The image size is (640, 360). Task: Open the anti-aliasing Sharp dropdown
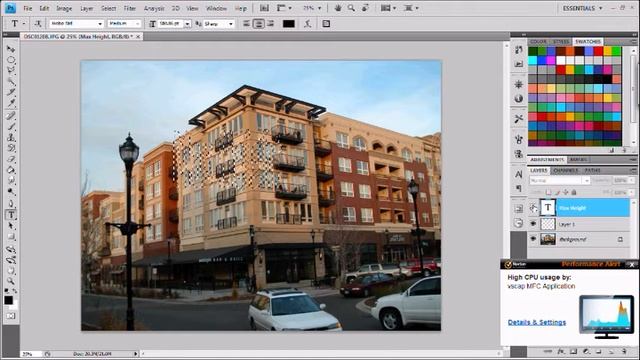231,24
